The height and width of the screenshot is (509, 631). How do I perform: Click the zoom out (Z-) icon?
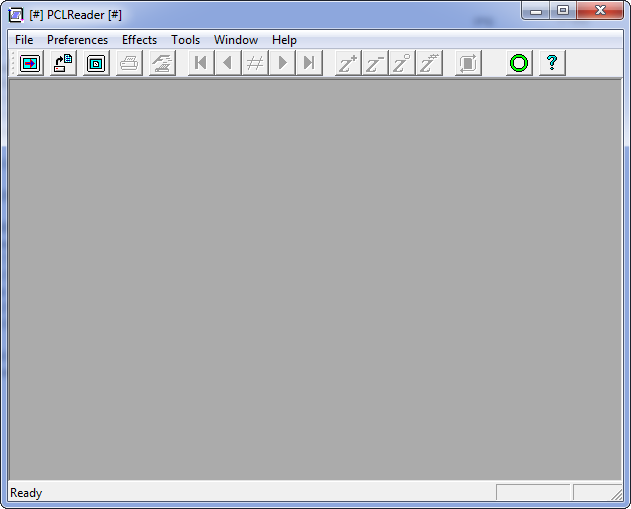point(375,63)
